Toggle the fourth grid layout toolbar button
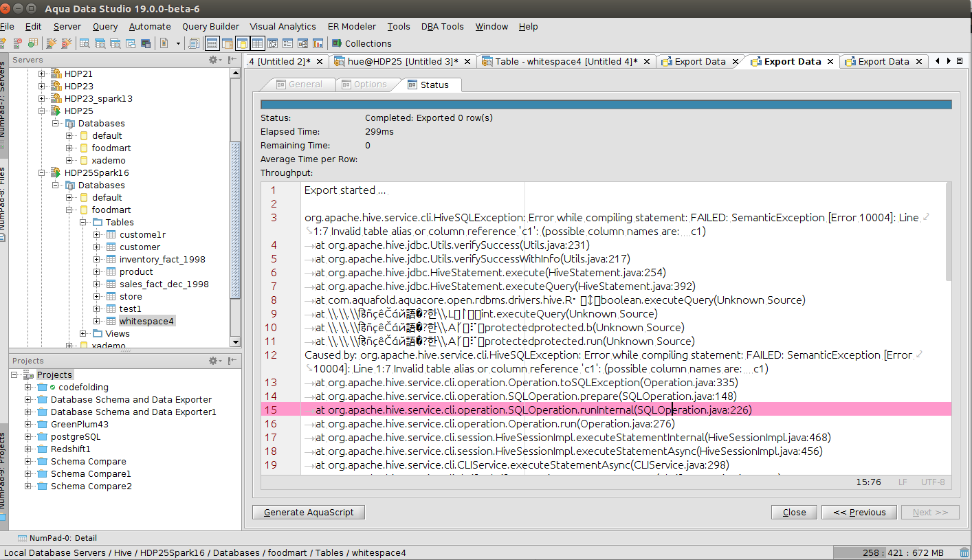Viewport: 972px width, 560px height. pyautogui.click(x=257, y=43)
